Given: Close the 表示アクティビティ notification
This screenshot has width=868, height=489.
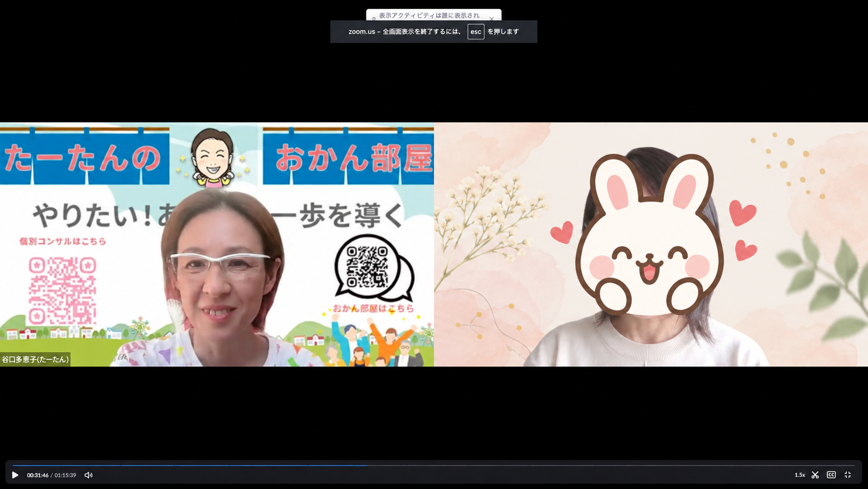Looking at the screenshot, I should click(492, 19).
